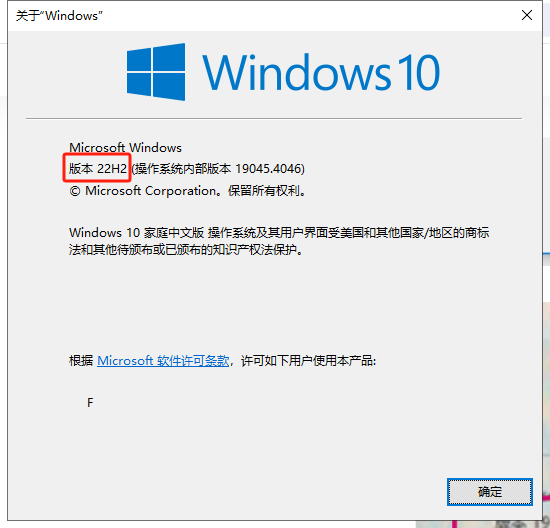The image size is (550, 528).
Task: Click the 关于"Windows" title bar text
Action: pos(59,16)
